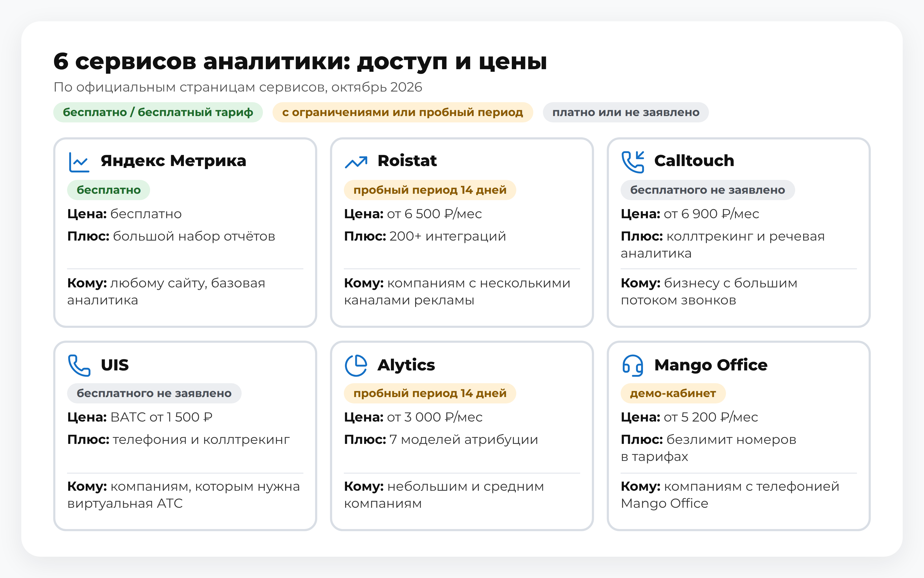Select the green 'бесплатно / бесплатный тариф' legend pill
This screenshot has height=578, width=924.
tap(158, 112)
